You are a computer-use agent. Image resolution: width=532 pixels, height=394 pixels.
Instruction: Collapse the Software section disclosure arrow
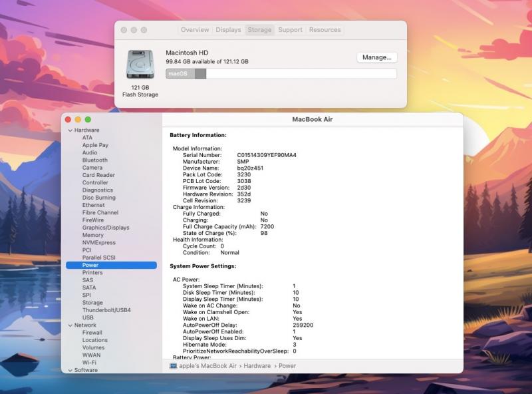[x=70, y=370]
